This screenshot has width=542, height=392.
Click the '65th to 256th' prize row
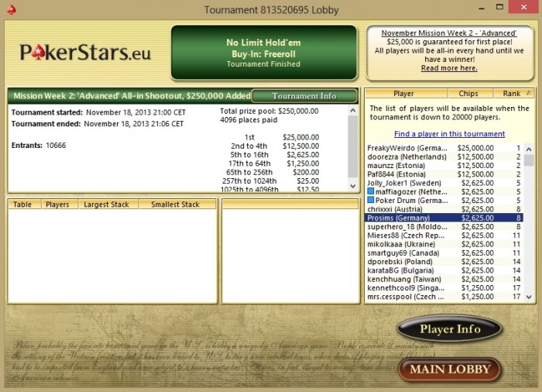pyautogui.click(x=269, y=172)
